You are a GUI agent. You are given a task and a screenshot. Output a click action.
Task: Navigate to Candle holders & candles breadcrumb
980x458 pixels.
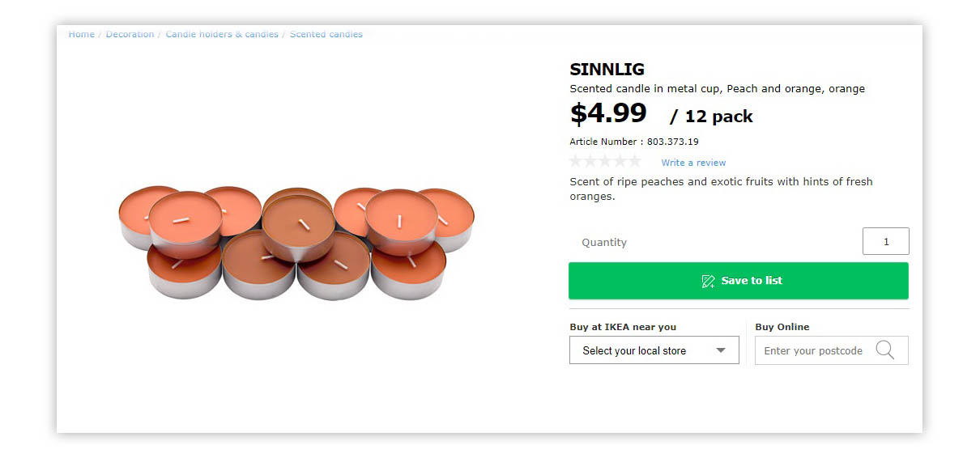click(222, 35)
